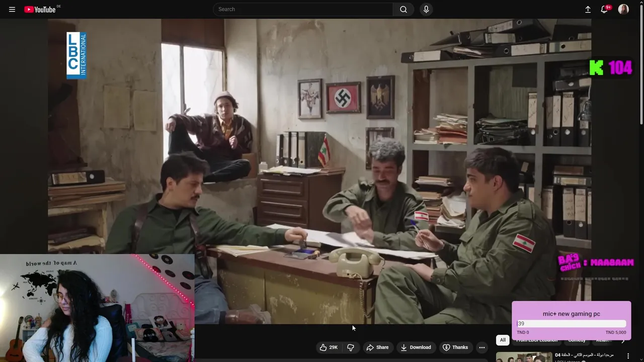Click the LBC International logo
Viewport: 644px width, 362px height.
click(76, 55)
